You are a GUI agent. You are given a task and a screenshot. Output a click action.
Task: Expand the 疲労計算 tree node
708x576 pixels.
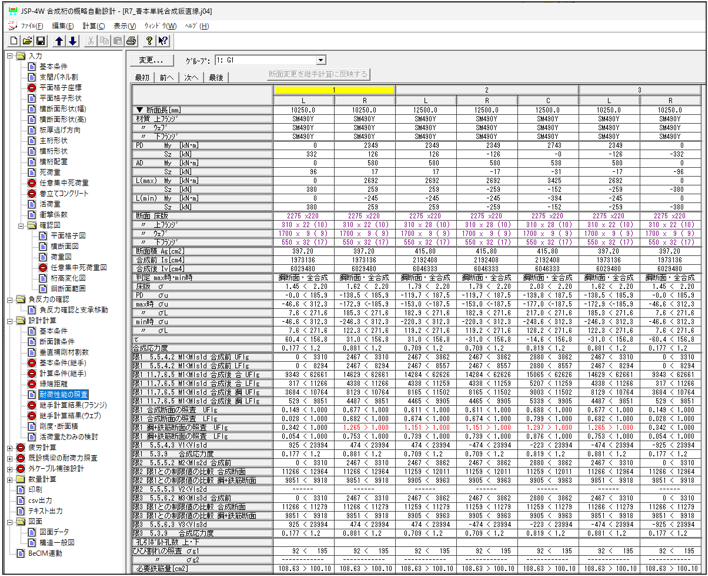click(8, 449)
